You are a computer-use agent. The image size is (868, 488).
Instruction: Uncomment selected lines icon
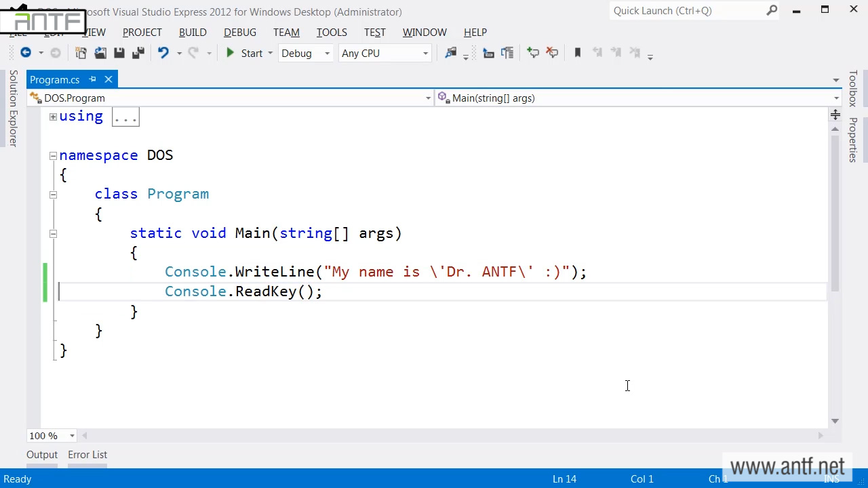tap(552, 53)
